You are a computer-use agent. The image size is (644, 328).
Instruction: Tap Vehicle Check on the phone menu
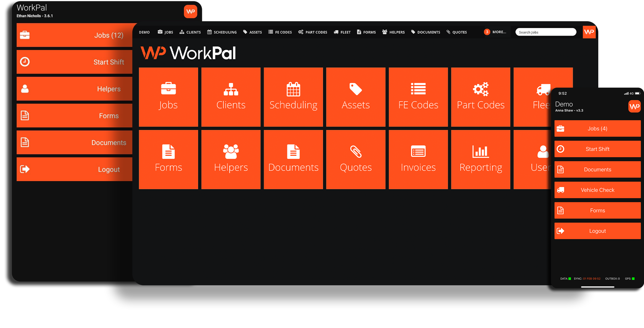(x=597, y=190)
